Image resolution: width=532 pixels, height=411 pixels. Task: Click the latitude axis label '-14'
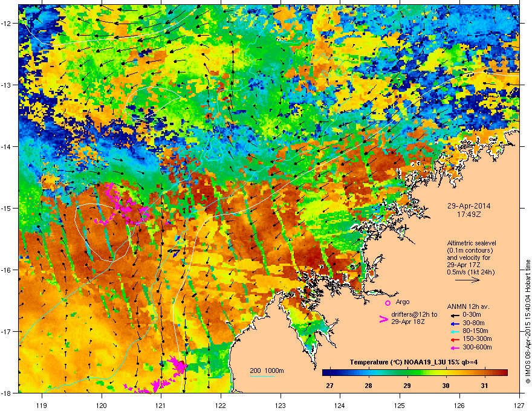coord(7,146)
